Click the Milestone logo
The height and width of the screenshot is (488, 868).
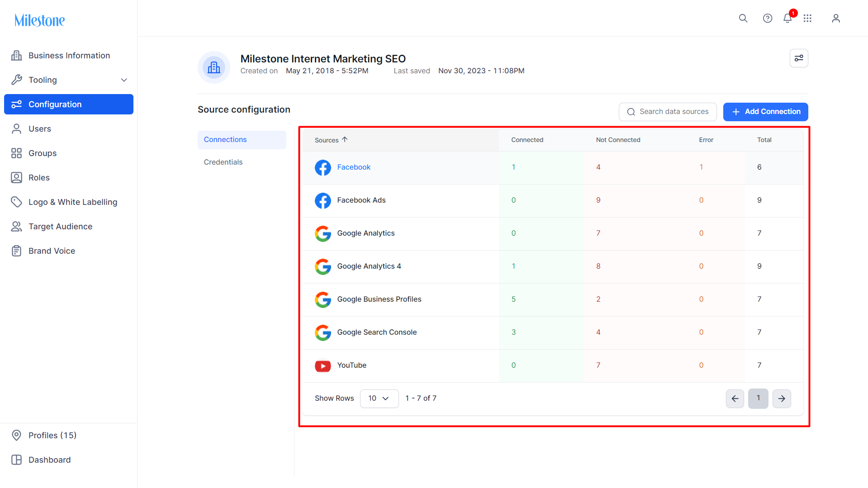click(x=40, y=20)
